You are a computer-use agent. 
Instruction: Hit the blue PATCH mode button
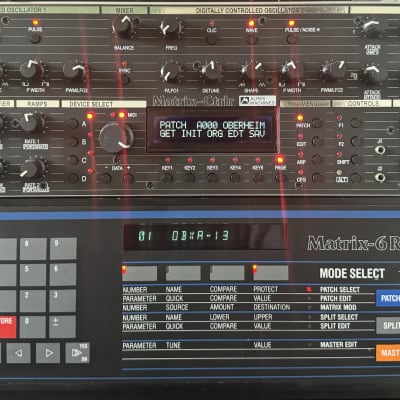[388, 298]
